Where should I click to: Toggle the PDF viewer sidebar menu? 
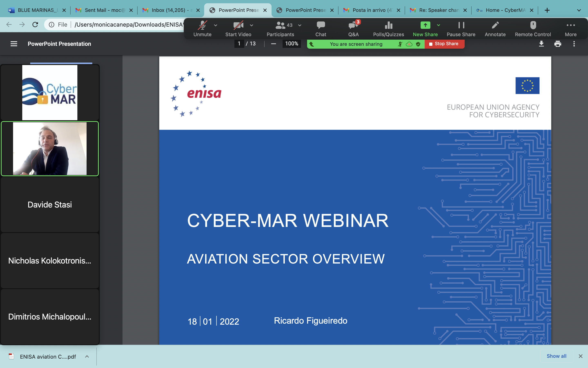pos(14,44)
